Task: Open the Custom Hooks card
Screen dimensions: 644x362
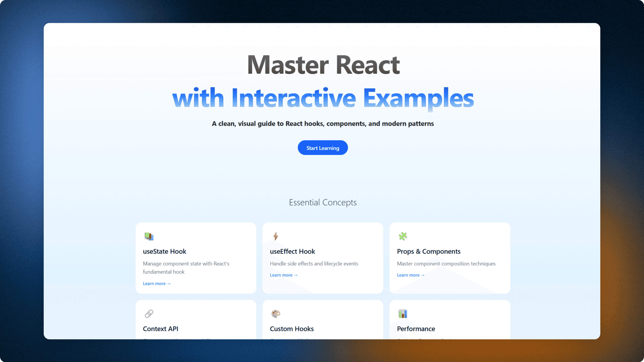Action: coord(323,322)
